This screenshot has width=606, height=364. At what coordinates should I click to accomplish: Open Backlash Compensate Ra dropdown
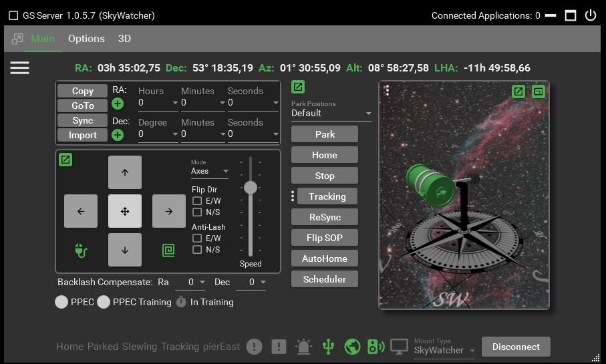190,283
